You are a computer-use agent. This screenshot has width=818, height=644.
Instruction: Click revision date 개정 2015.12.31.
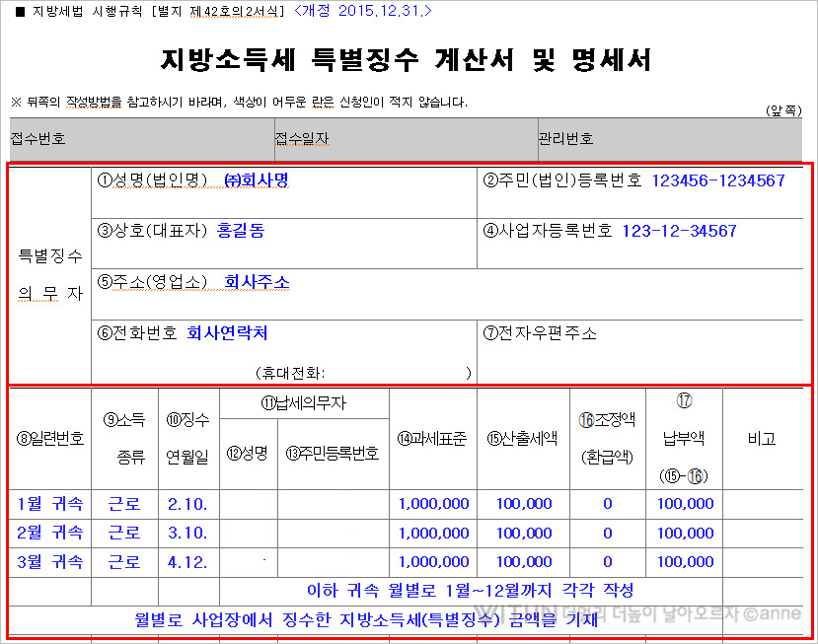[x=363, y=11]
